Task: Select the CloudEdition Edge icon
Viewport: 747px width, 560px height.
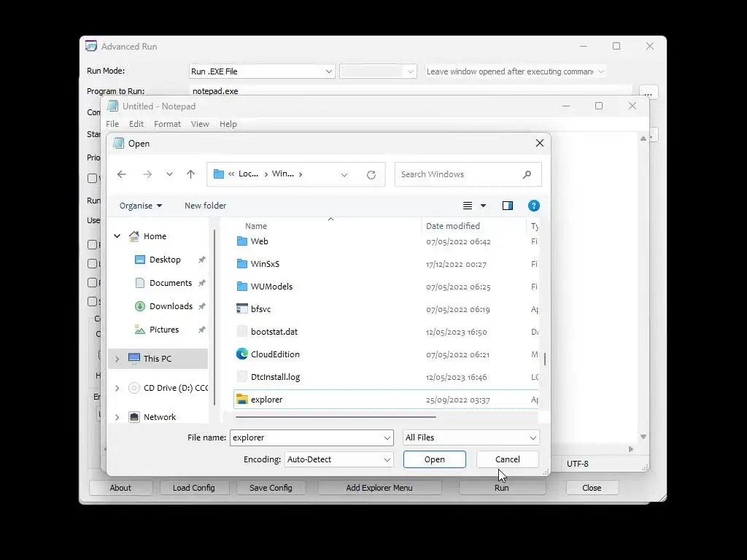Action: [x=242, y=354]
